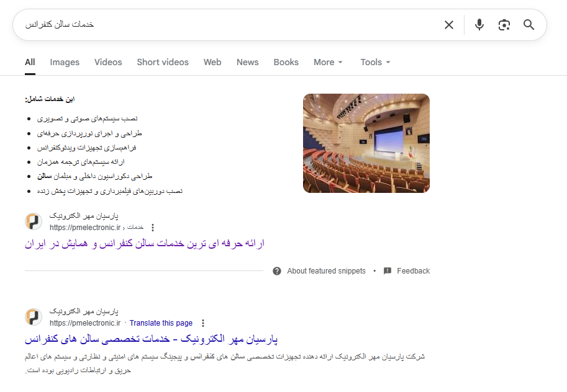Viewport: 567px width, 392px height.
Task: Open the purple featured snippet title link
Action: [x=145, y=244]
